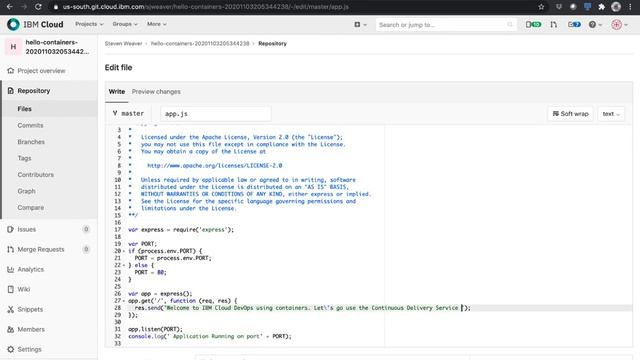Open to-do list icon in top bar
Viewport: 640px width, 360px height.
(x=574, y=24)
